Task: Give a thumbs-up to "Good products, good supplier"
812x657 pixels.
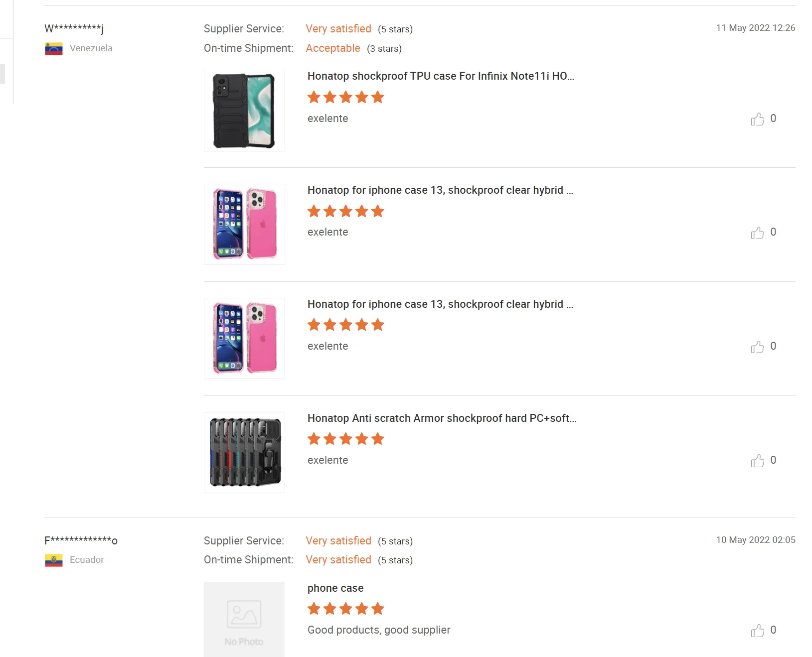Action: pos(757,631)
